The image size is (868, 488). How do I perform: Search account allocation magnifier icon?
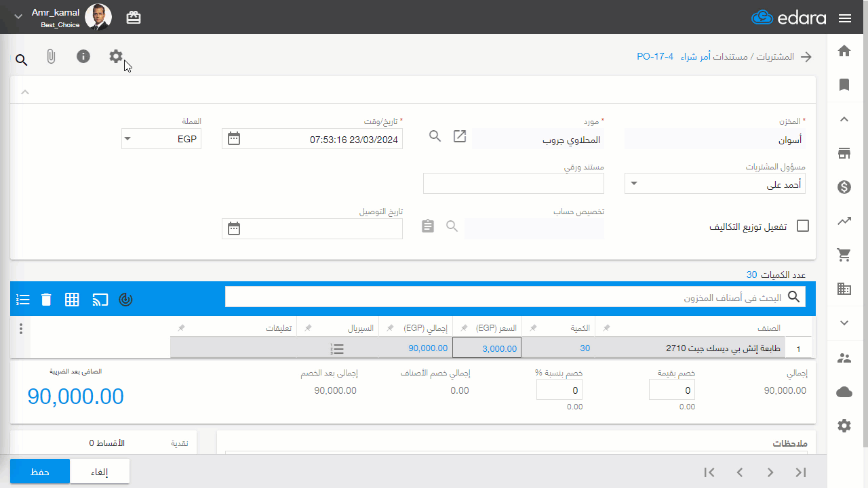tap(452, 226)
